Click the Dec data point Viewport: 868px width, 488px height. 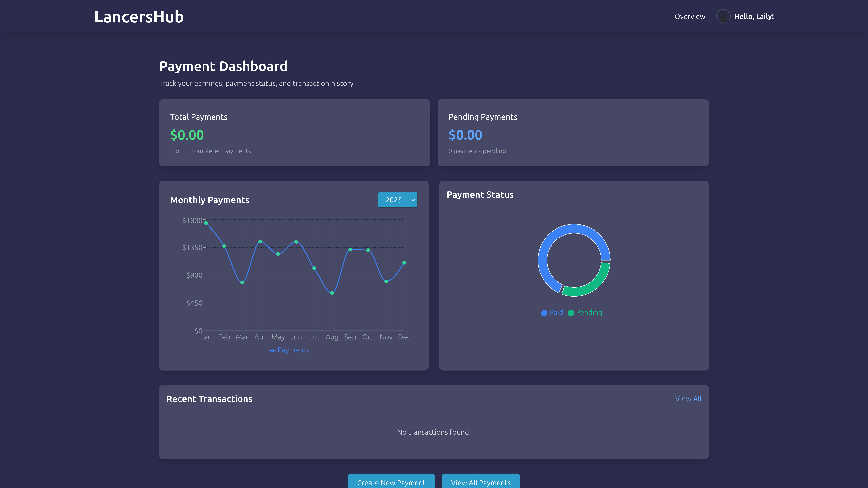404,263
